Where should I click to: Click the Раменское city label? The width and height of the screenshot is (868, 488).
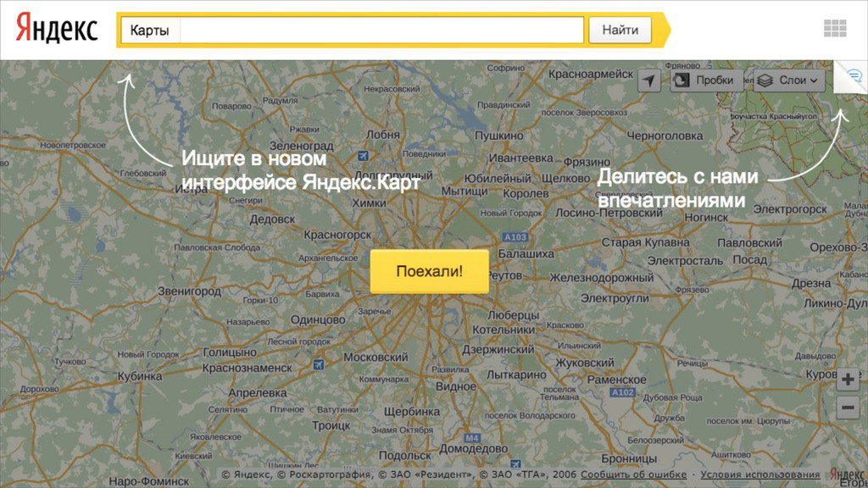point(616,380)
